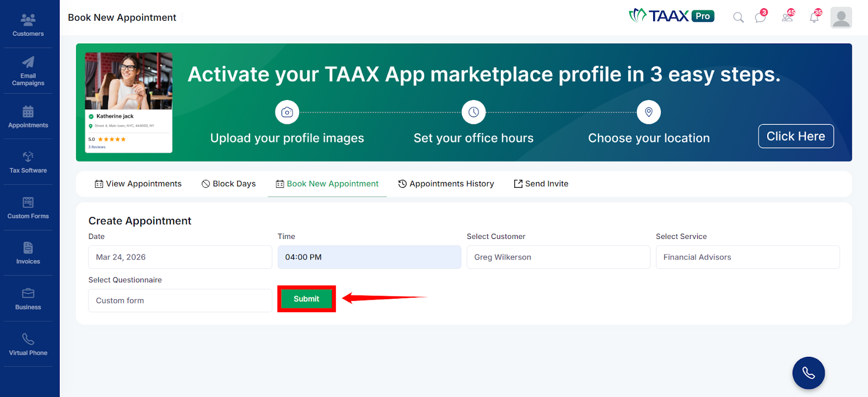Go to Appointments in the sidebar
Image resolution: width=868 pixels, height=397 pixels.
click(28, 117)
